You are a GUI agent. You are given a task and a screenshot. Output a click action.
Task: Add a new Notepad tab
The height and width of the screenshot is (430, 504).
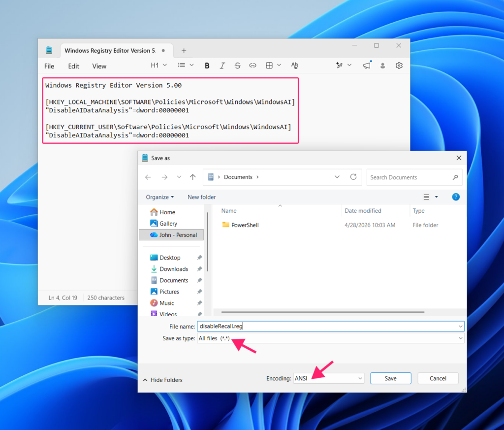pos(184,51)
